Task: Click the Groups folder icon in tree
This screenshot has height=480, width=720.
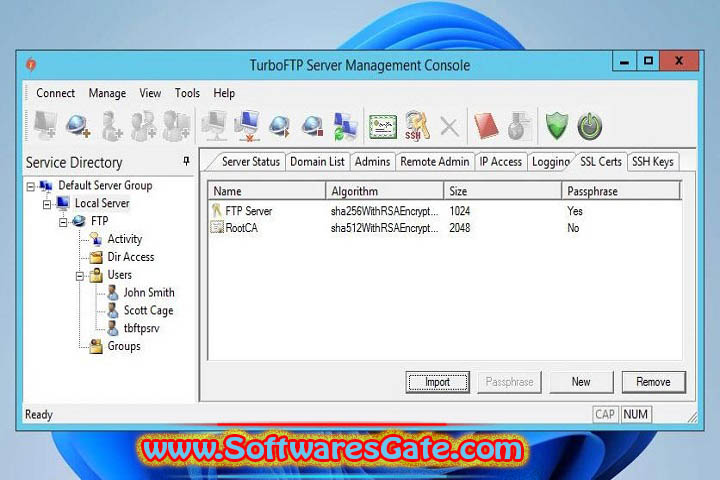Action: point(96,346)
